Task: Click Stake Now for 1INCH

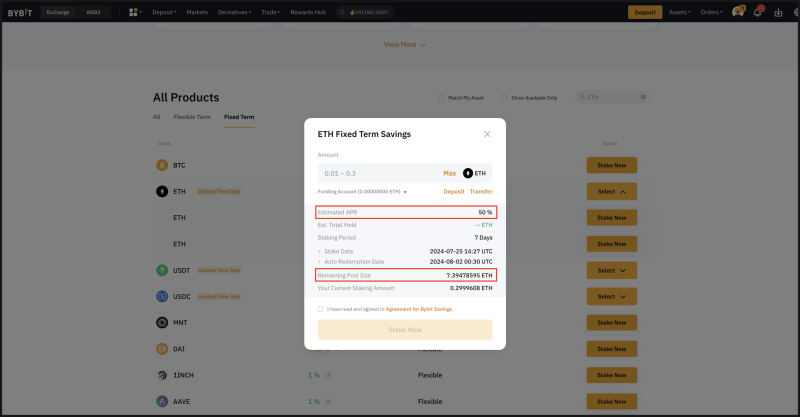Action: (612, 375)
